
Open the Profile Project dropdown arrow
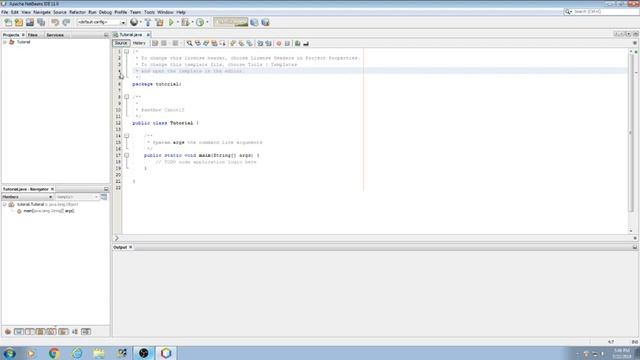[x=207, y=22]
